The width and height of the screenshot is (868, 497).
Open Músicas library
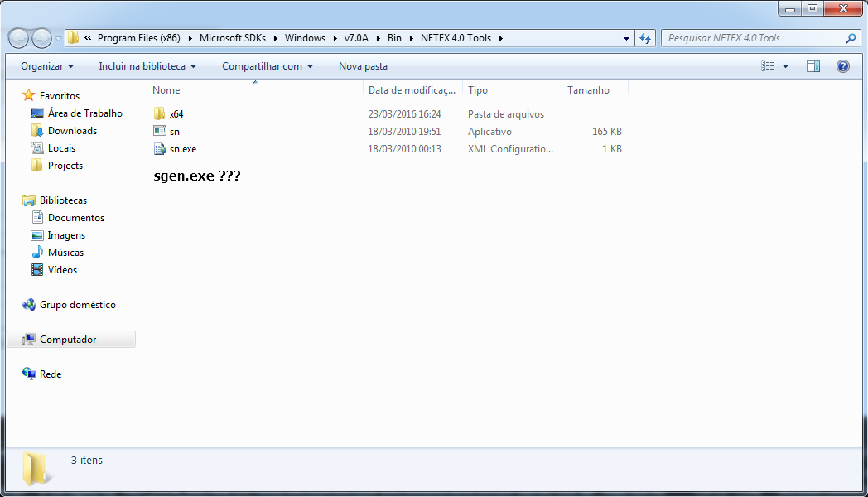(66, 253)
